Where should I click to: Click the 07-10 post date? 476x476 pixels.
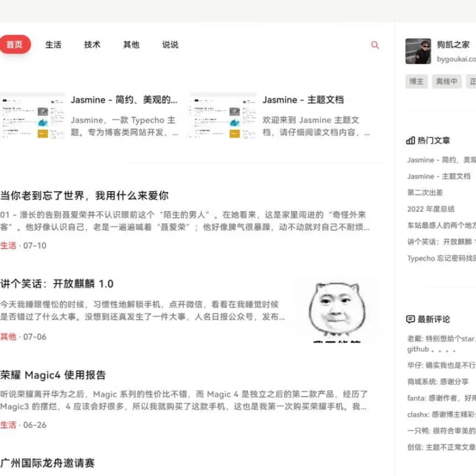tap(35, 246)
